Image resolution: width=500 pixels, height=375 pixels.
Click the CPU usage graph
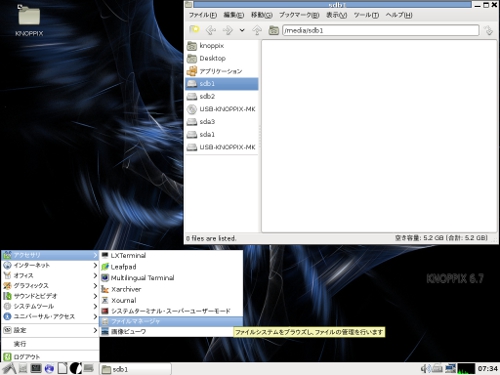pos(466,369)
